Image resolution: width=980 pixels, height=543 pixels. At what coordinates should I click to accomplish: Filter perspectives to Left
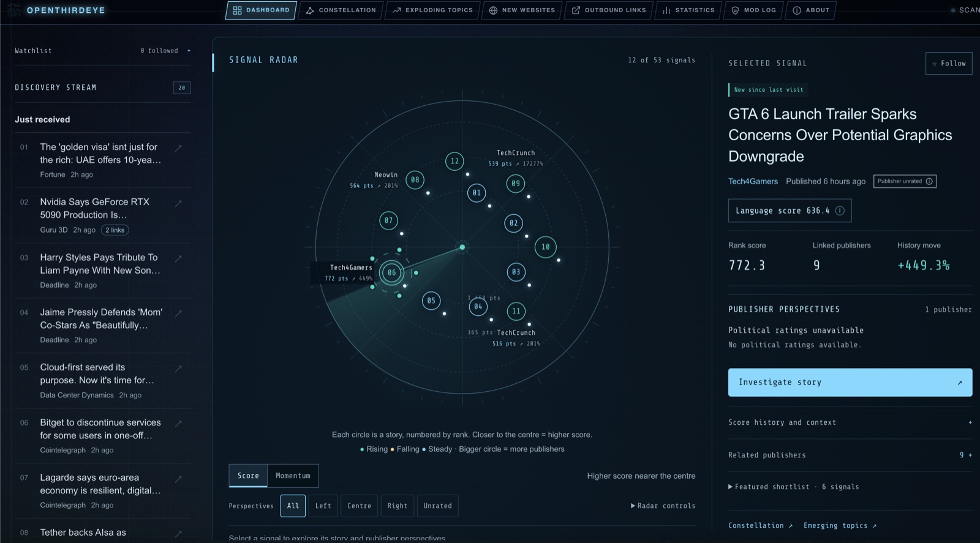tap(323, 506)
